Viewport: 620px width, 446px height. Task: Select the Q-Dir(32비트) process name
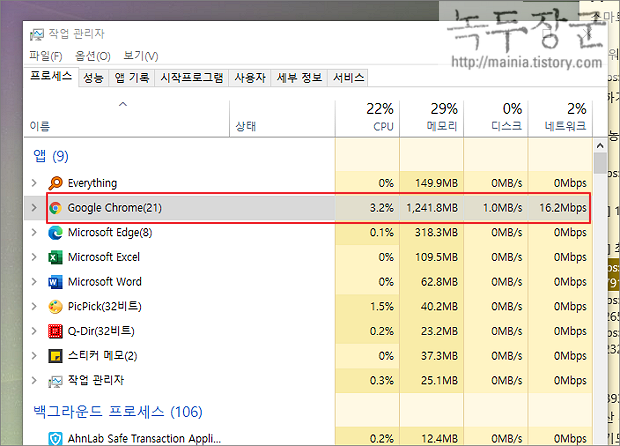pos(101,331)
